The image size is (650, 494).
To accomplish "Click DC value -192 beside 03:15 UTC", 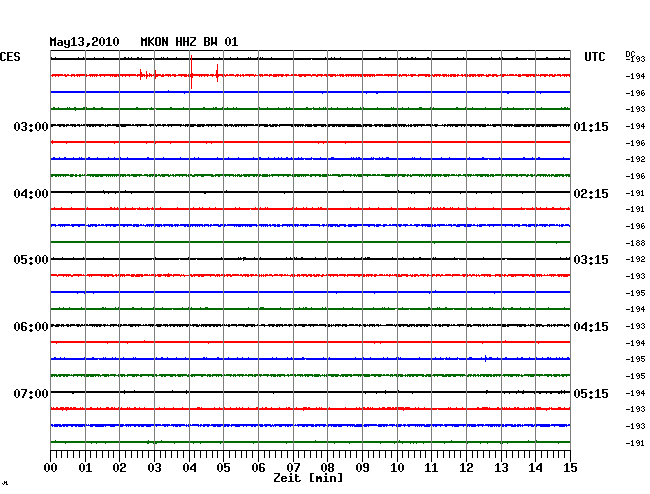I will pyautogui.click(x=635, y=259).
